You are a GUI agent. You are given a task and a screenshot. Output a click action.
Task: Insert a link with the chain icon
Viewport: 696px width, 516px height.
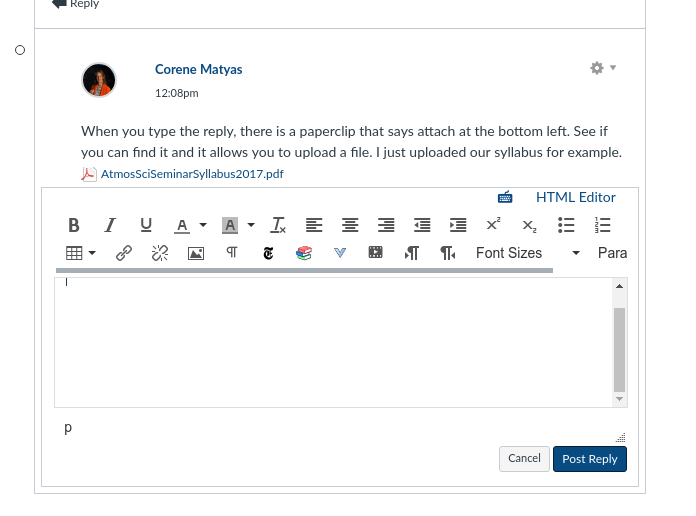tap(124, 253)
